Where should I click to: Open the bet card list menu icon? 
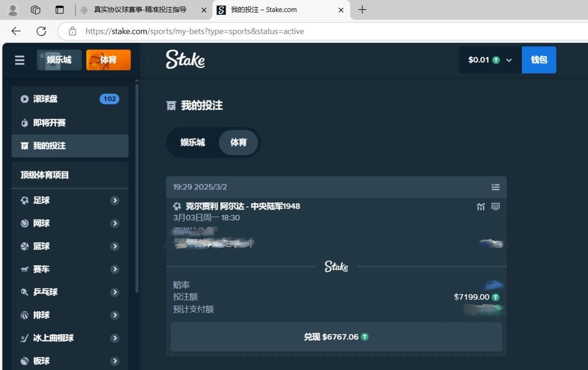(495, 187)
